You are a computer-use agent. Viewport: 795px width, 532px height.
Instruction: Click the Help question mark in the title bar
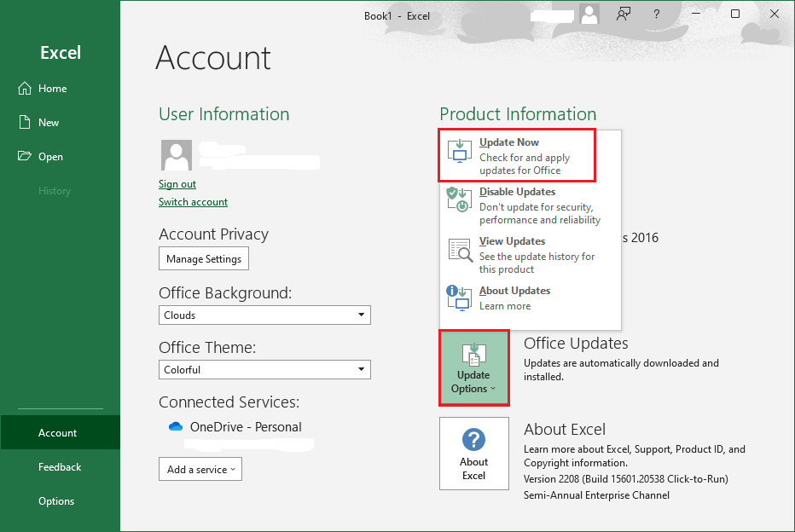[656, 14]
